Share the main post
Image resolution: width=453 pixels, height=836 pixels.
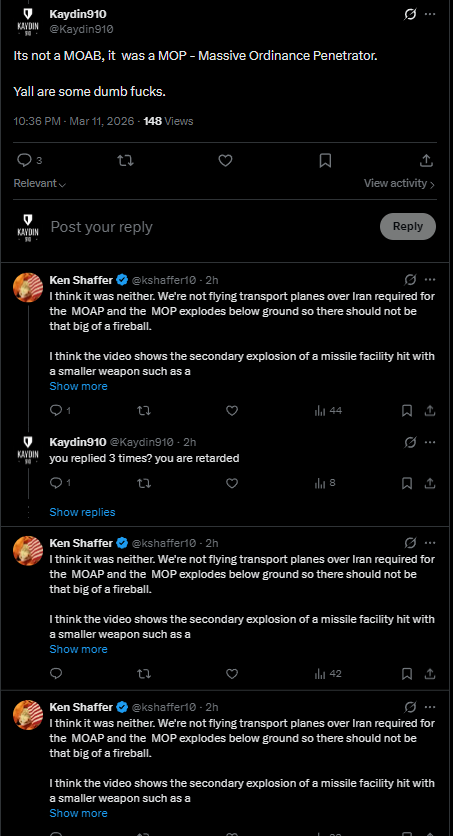pyautogui.click(x=426, y=160)
